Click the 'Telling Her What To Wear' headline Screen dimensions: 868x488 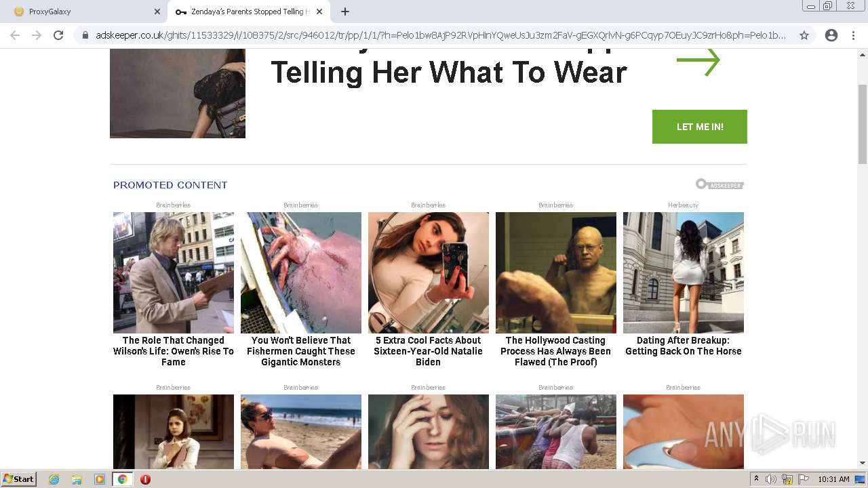[448, 72]
